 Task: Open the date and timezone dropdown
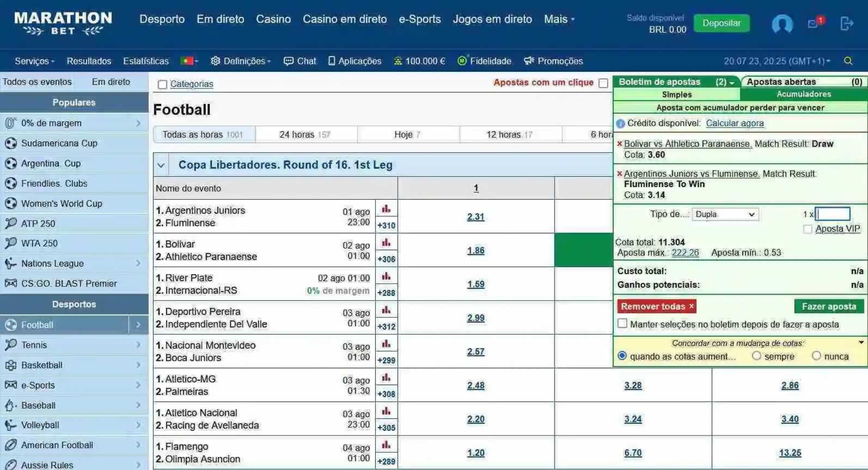tap(777, 61)
